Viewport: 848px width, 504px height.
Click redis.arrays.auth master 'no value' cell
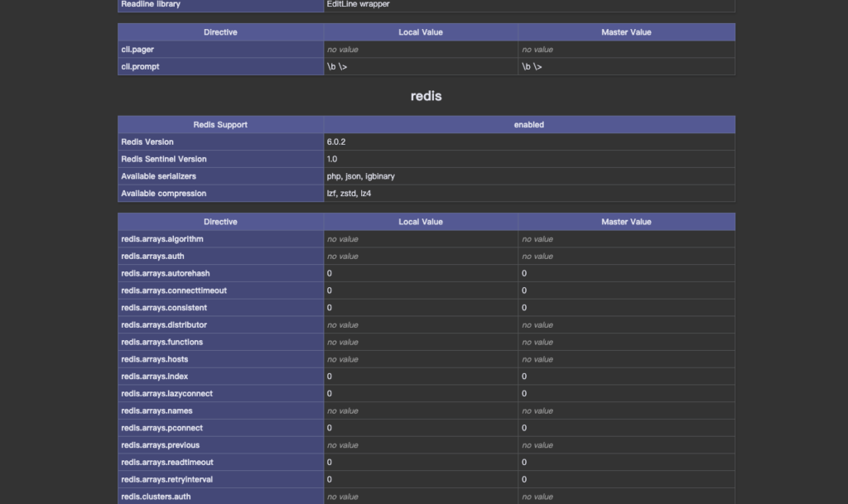tap(626, 256)
